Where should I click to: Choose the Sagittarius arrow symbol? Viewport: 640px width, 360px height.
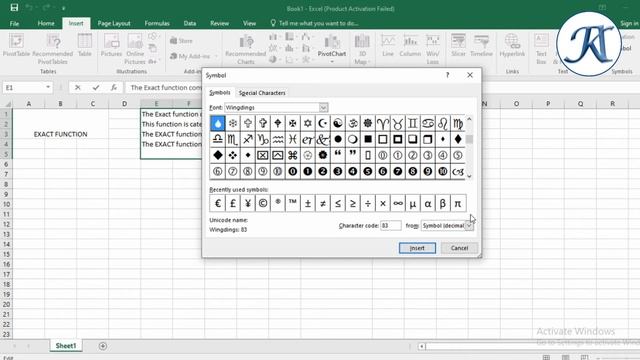click(248, 140)
